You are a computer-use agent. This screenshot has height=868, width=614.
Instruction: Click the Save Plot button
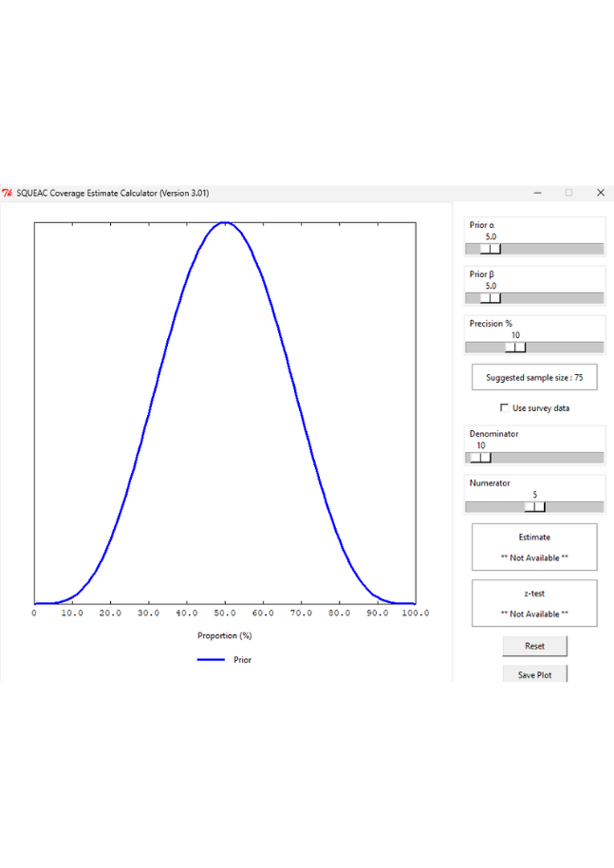(534, 673)
